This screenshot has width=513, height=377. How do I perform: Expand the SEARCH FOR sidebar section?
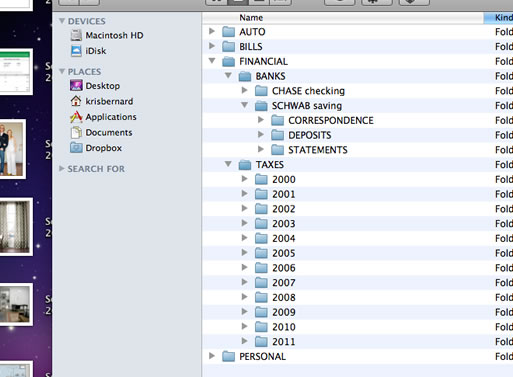coord(62,169)
